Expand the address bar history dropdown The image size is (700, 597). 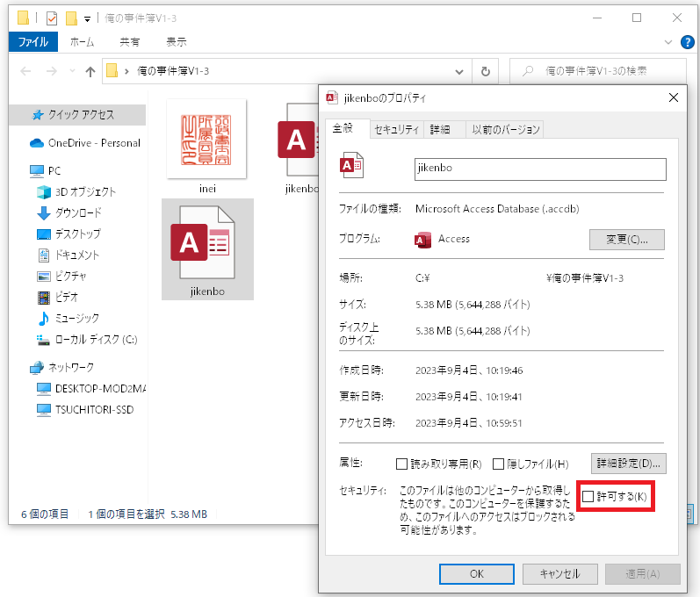(x=459, y=71)
